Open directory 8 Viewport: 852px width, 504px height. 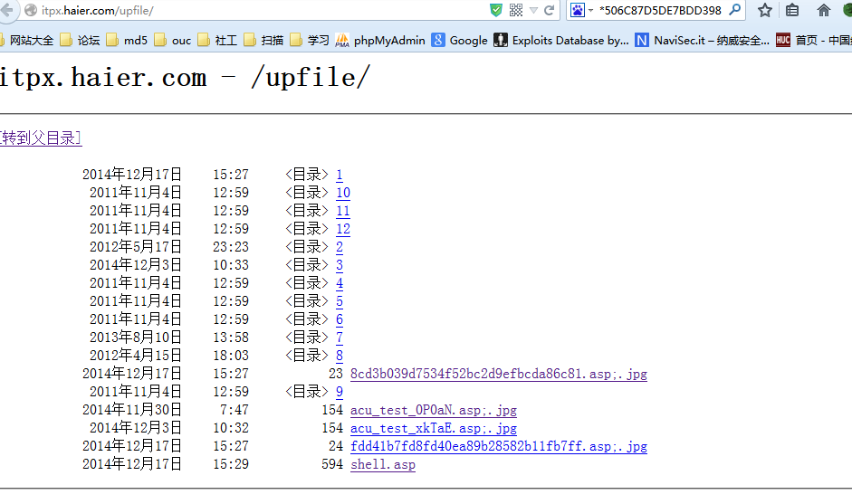pos(339,356)
